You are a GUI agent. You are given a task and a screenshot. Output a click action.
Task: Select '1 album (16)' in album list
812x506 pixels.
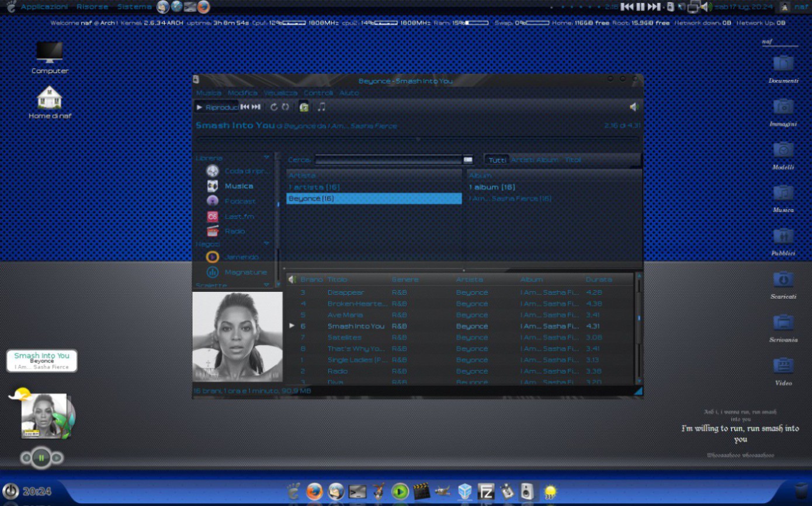(553, 187)
